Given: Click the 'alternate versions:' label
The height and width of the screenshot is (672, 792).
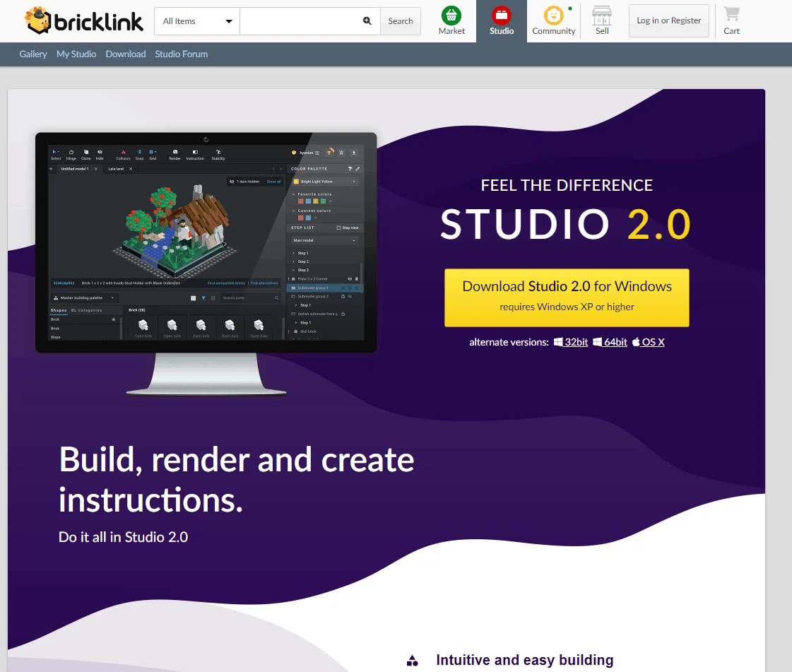Looking at the screenshot, I should click(509, 342).
